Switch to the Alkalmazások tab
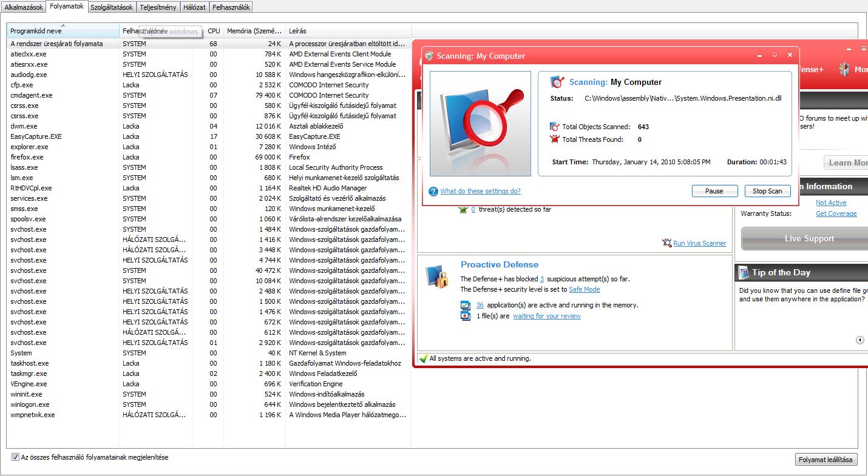 [x=24, y=7]
